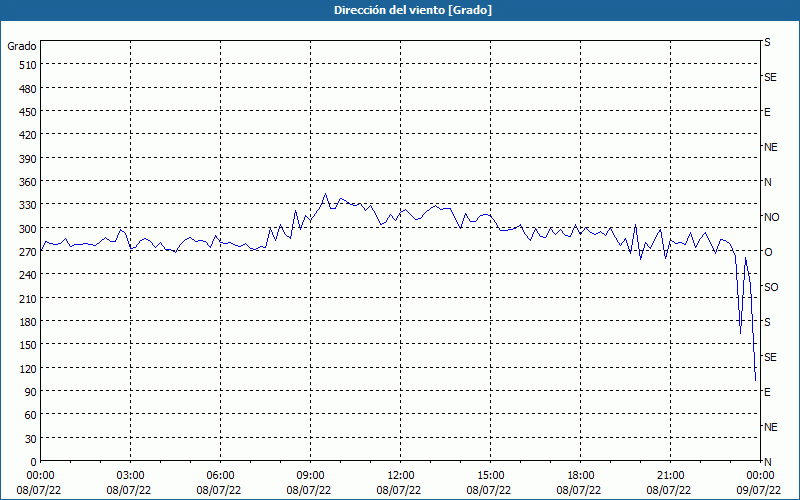Click the 330 degree axis label
The image size is (800, 500).
pos(29,205)
